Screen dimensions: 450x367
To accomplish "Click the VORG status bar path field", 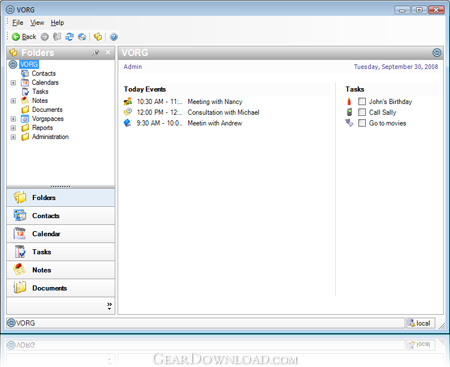I will tap(205, 323).
